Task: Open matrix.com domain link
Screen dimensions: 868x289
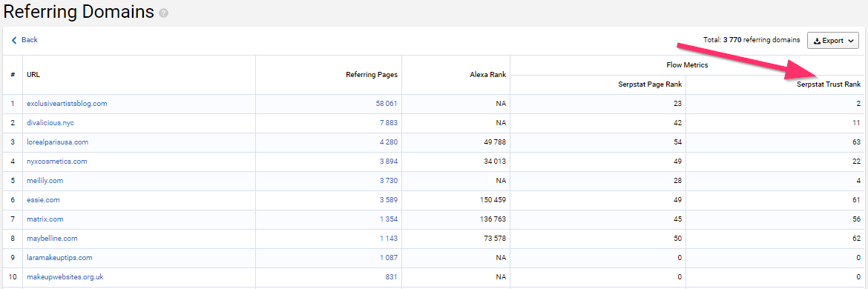Action: tap(45, 219)
